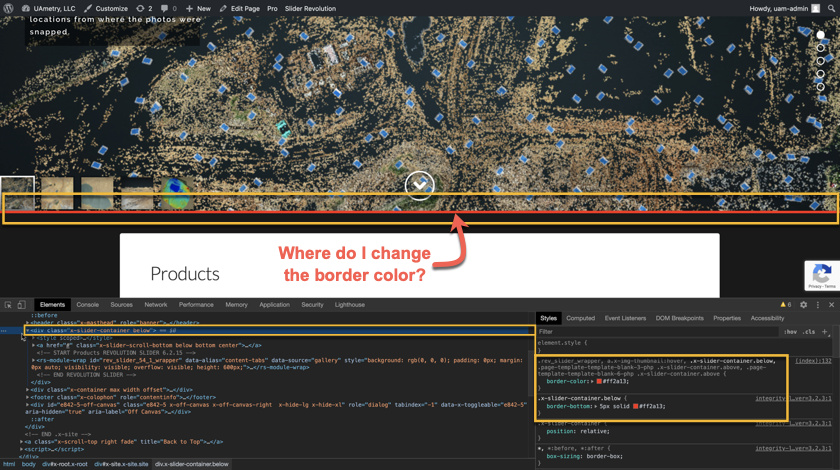Expand the header x-masthead node
The height and width of the screenshot is (470, 840).
(x=27, y=323)
